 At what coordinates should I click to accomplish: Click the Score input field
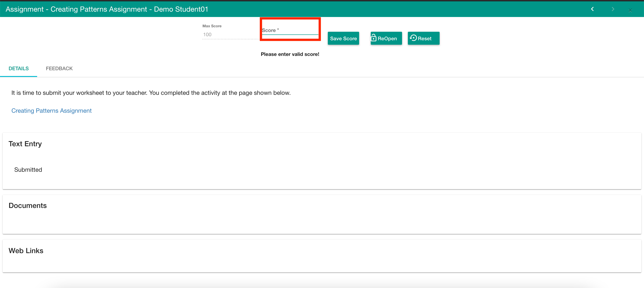[x=290, y=30]
